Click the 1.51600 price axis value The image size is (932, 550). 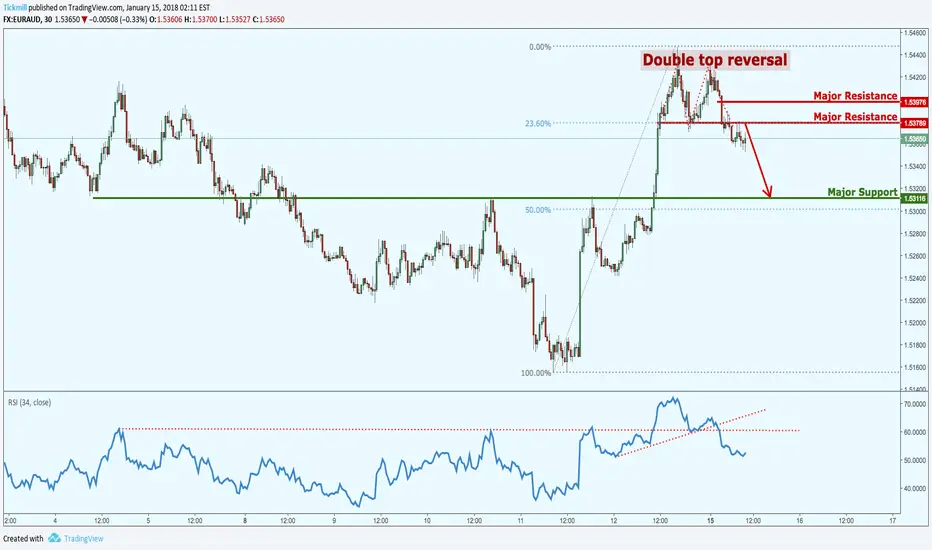coord(914,367)
